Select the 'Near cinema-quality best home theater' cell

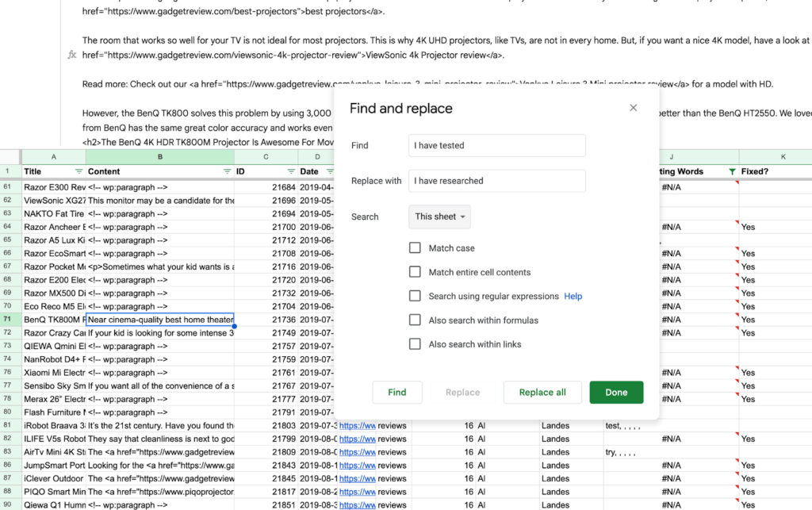coord(160,320)
